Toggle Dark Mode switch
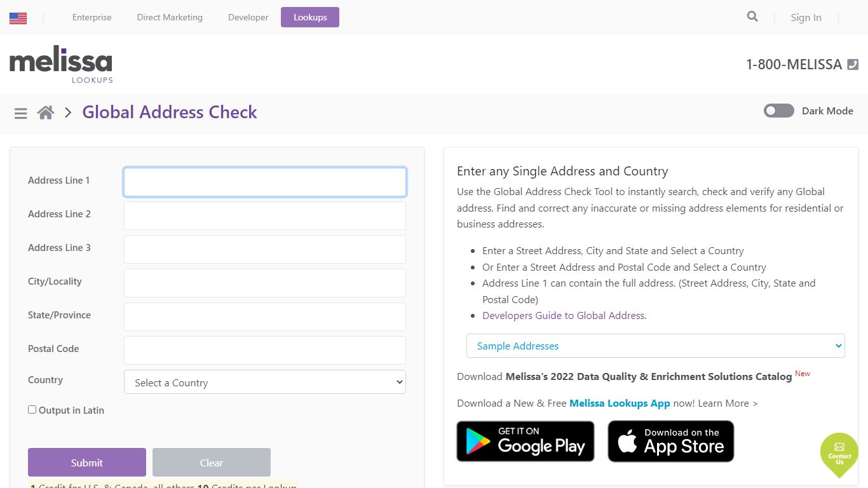Image resolution: width=868 pixels, height=488 pixels. click(x=779, y=111)
